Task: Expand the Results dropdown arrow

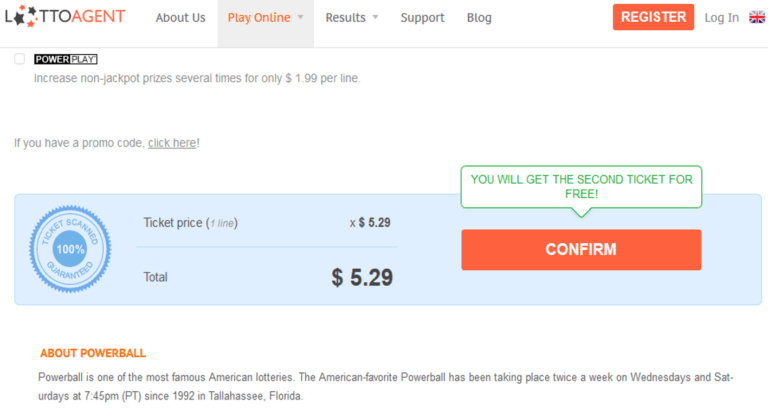Action: point(375,17)
